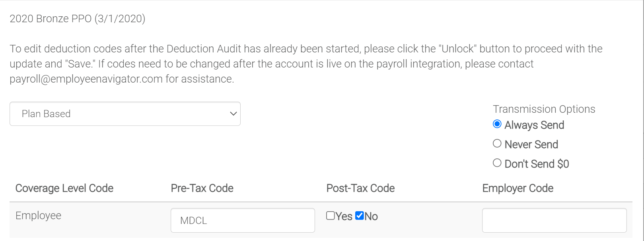644x241 pixels.
Task: Uncheck the No post-tax checkbox
Action: [360, 216]
